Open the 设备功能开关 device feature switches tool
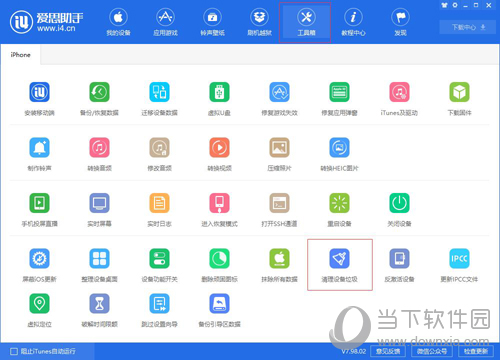This screenshot has height=360, width=500. pos(159,265)
